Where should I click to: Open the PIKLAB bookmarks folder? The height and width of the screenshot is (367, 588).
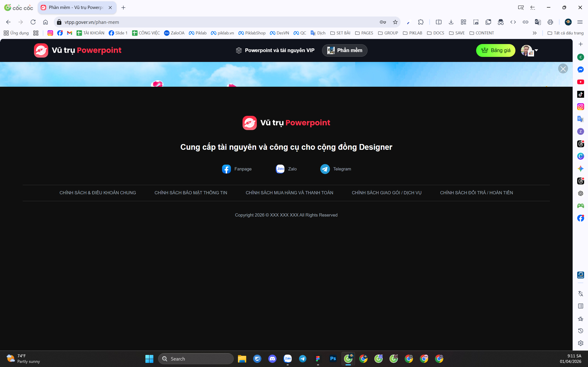point(413,33)
